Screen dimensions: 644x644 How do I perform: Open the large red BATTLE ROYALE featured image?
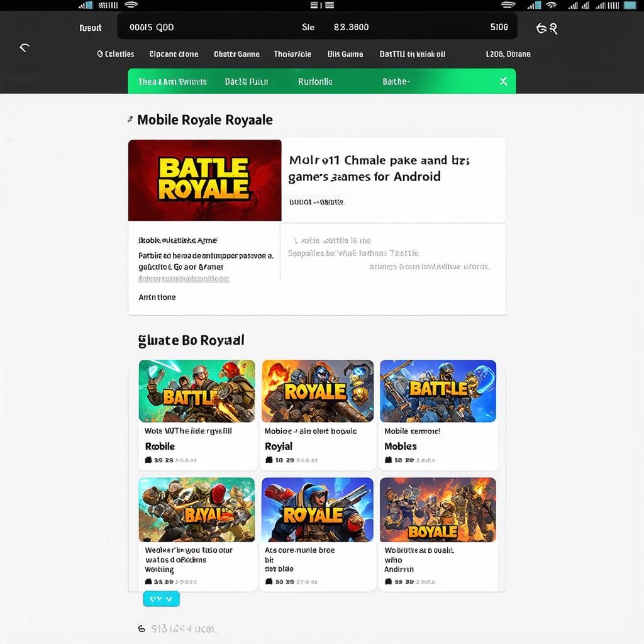pyautogui.click(x=204, y=180)
